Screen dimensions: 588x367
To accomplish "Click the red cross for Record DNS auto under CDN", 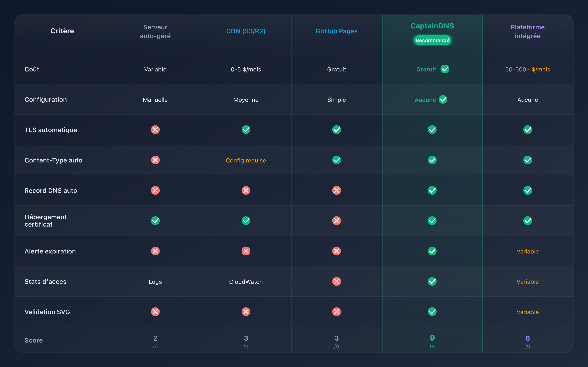I will tap(246, 190).
